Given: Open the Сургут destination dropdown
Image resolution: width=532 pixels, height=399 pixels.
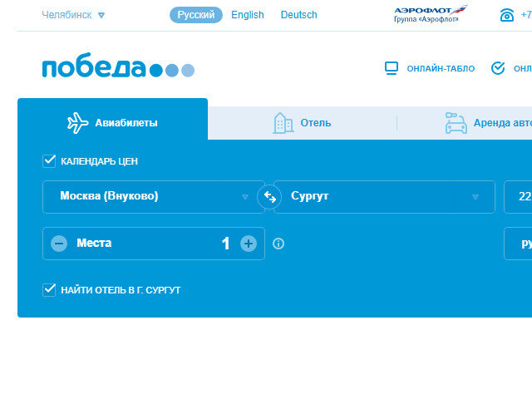Looking at the screenshot, I should pyautogui.click(x=384, y=197).
